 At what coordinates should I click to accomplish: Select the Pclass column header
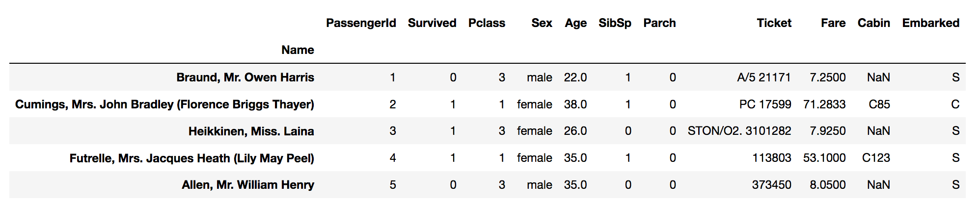tap(486, 23)
